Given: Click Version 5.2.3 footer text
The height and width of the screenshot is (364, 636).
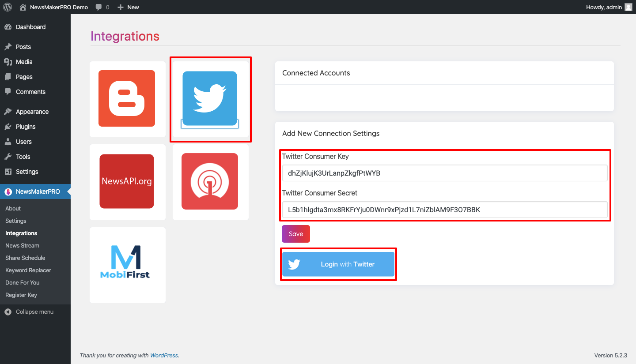Looking at the screenshot, I should point(611,355).
